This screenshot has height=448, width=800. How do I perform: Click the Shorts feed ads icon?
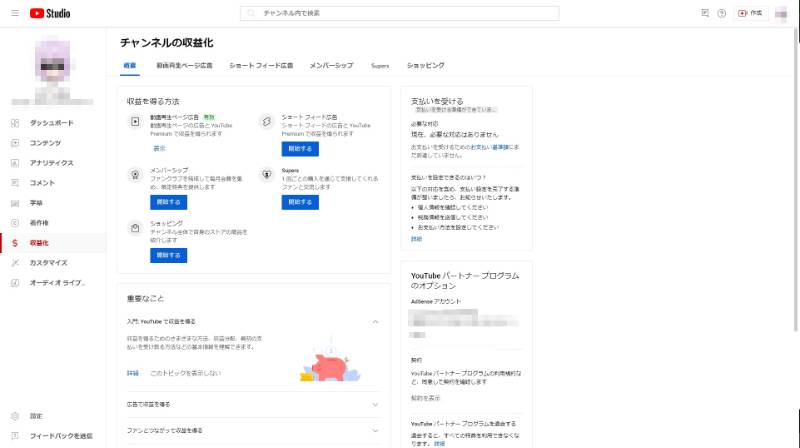[266, 121]
